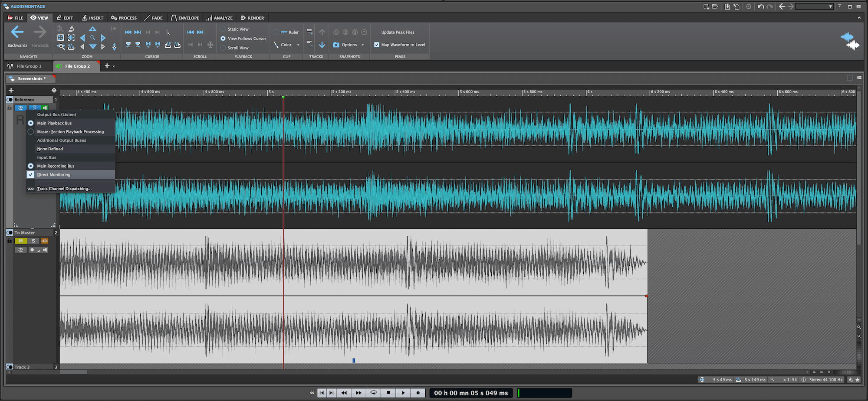Click the info icon beside Stereo 44 100 Hz
Image resolution: width=868 pixels, height=401 pixels.
pyautogui.click(x=804, y=380)
